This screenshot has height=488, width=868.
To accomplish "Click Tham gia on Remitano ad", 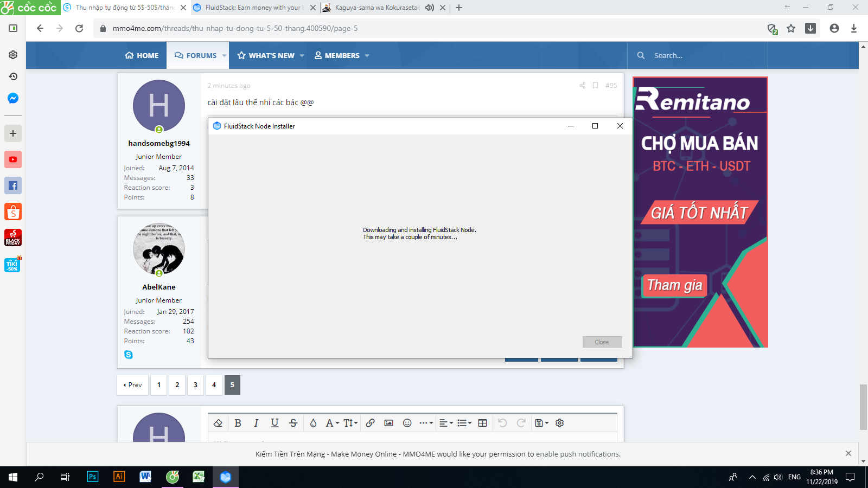I will pyautogui.click(x=675, y=285).
